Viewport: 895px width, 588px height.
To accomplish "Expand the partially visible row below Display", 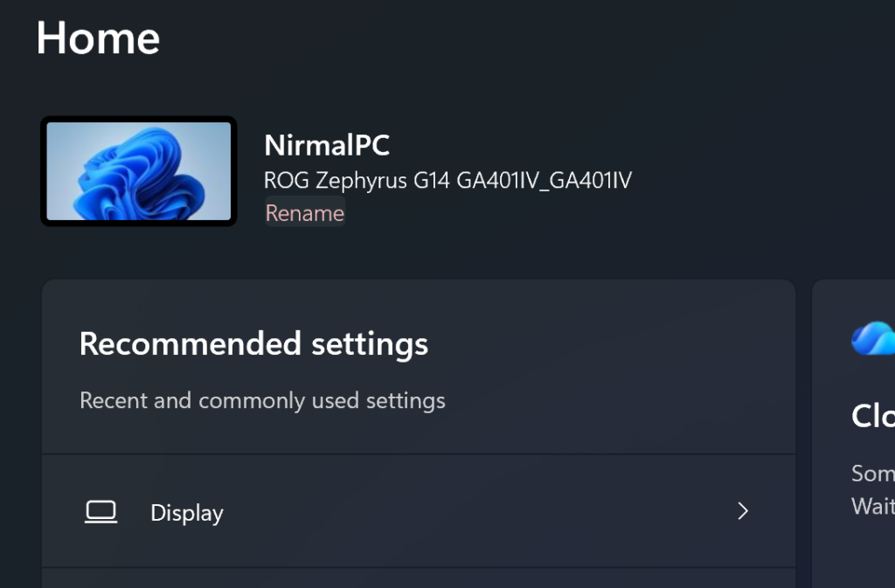I will coord(418,581).
